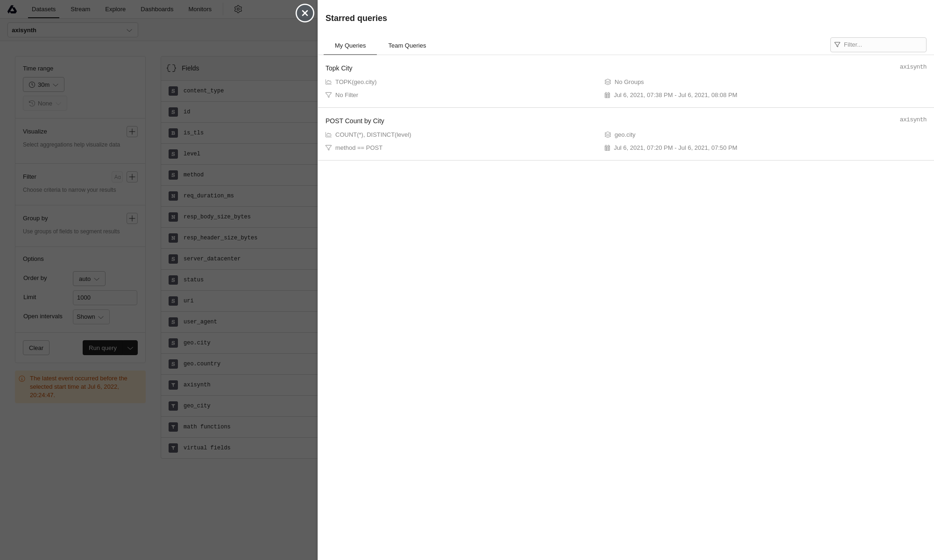Add a Visualize aggregation with plus icon

(x=132, y=132)
